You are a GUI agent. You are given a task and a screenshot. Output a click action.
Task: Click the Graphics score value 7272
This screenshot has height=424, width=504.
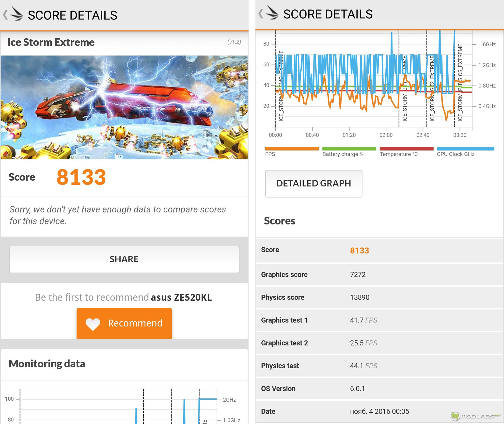coord(358,274)
